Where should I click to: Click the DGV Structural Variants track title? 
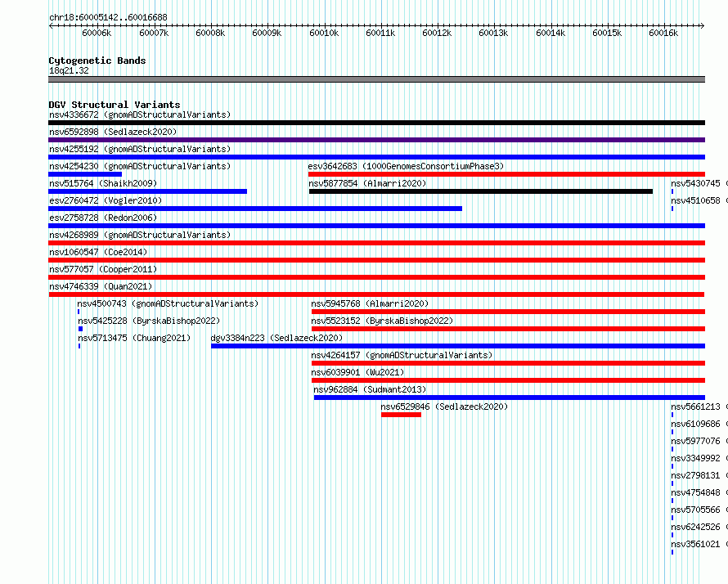pyautogui.click(x=115, y=105)
